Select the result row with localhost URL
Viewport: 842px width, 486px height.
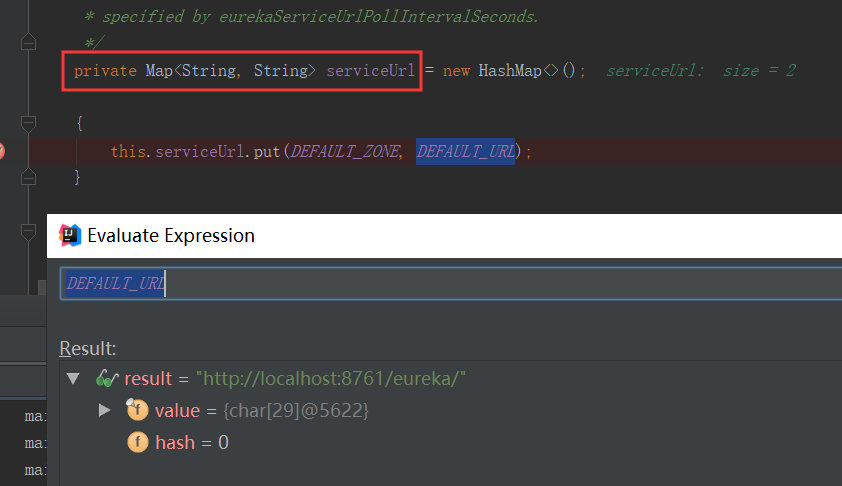(330, 379)
